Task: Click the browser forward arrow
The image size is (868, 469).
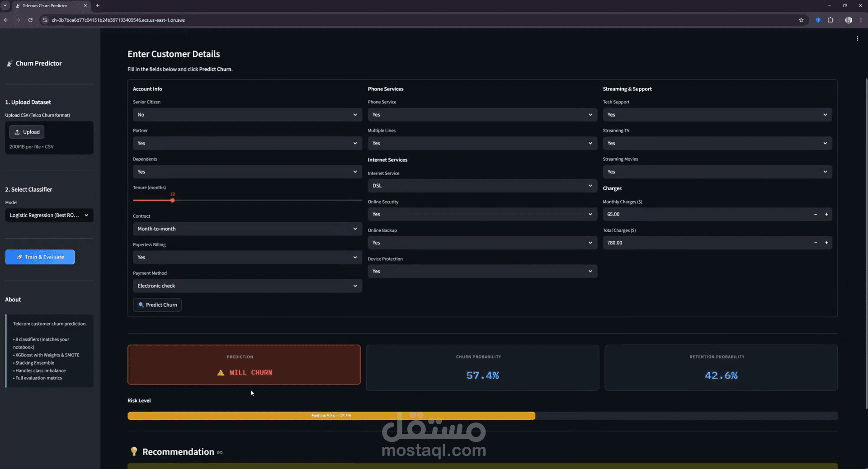Action: (18, 20)
